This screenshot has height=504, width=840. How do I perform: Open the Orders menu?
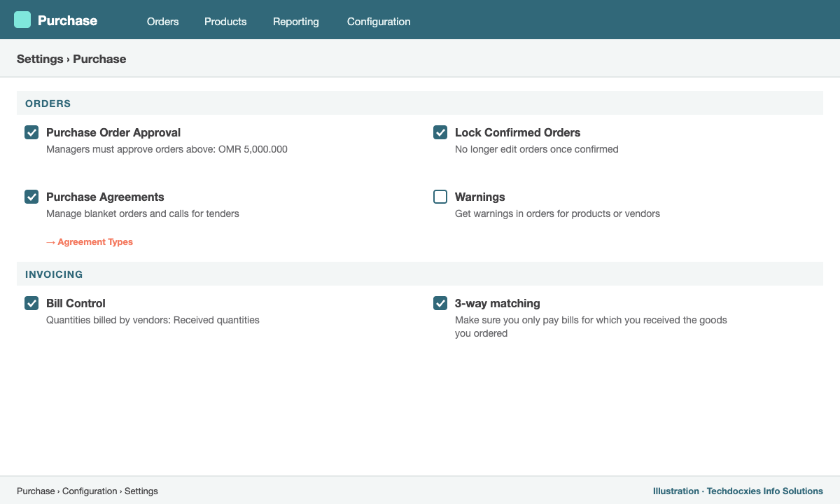163,22
